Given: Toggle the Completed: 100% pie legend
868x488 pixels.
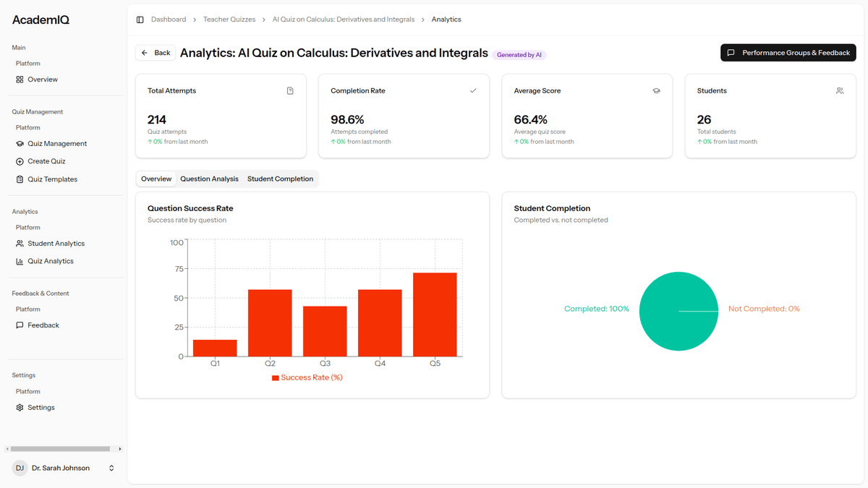Looking at the screenshot, I should click(x=596, y=308).
